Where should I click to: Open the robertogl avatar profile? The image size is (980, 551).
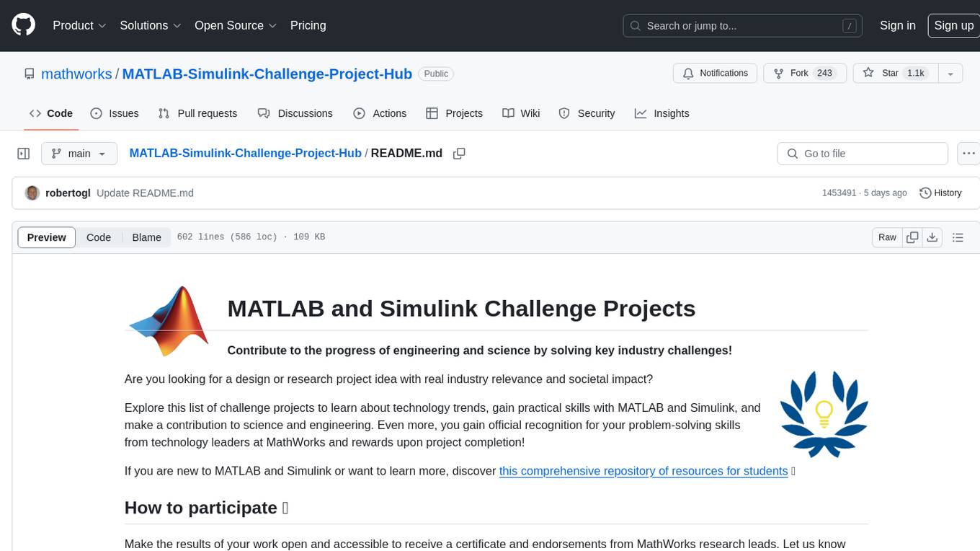[32, 193]
